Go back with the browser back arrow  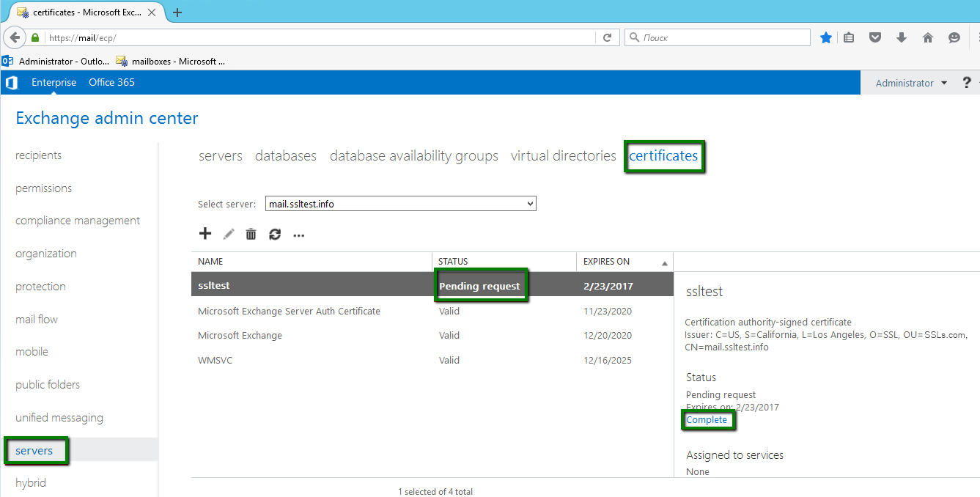[14, 37]
